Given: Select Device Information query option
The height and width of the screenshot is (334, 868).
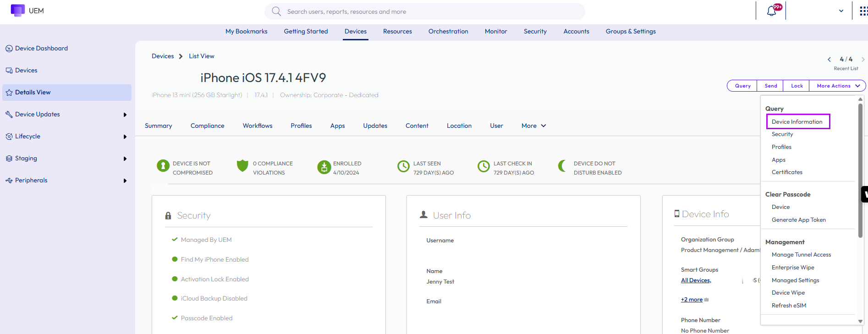Looking at the screenshot, I should pyautogui.click(x=797, y=121).
